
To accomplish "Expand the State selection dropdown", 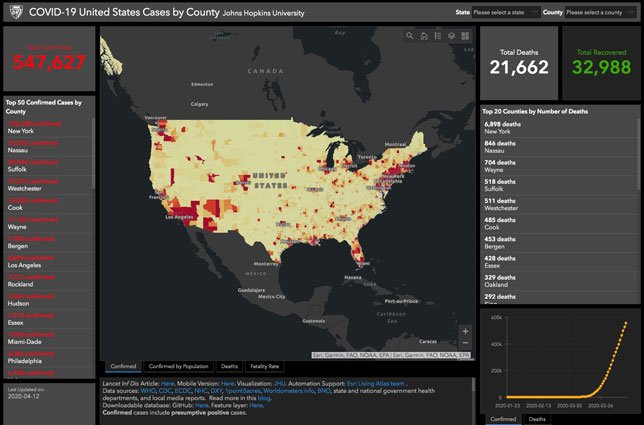I will pos(506,12).
